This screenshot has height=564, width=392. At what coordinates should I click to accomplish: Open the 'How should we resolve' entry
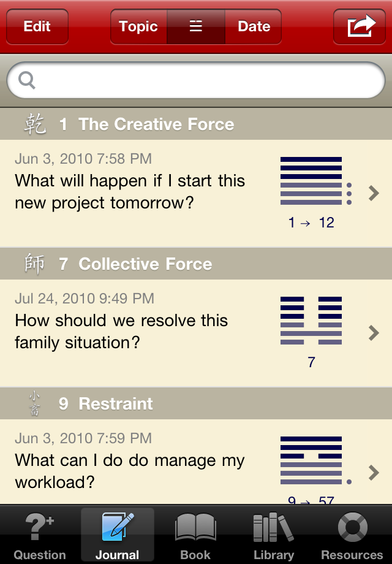[x=196, y=333]
